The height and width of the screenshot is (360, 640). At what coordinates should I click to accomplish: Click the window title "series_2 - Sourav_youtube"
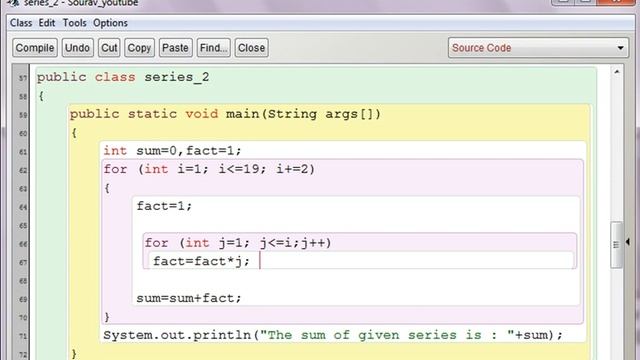click(81, 3)
